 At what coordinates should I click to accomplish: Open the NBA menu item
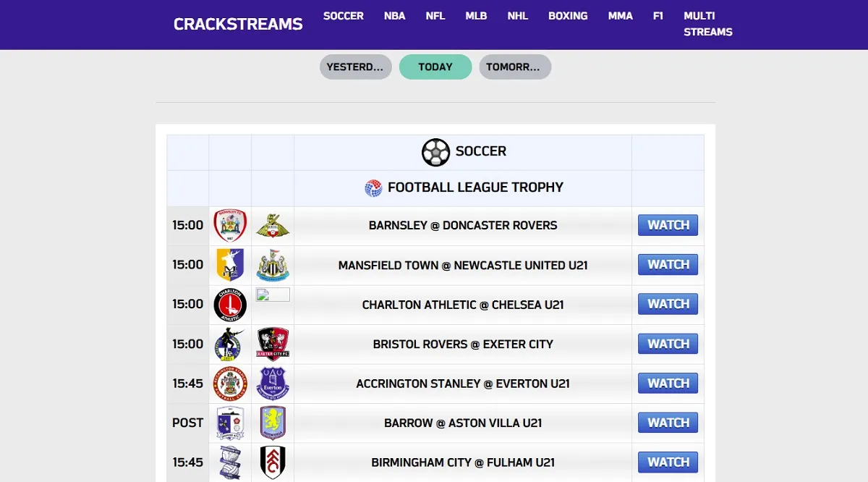click(x=395, y=16)
